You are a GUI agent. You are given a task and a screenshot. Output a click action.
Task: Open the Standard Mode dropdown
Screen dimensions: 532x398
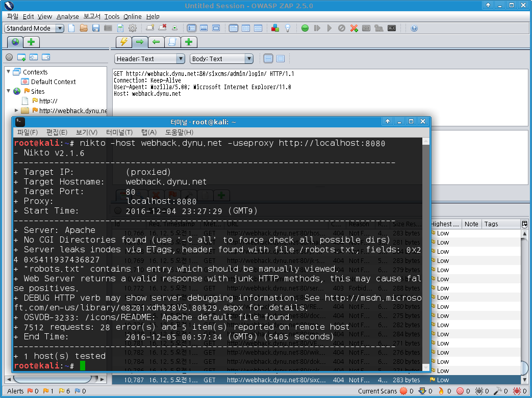click(34, 28)
